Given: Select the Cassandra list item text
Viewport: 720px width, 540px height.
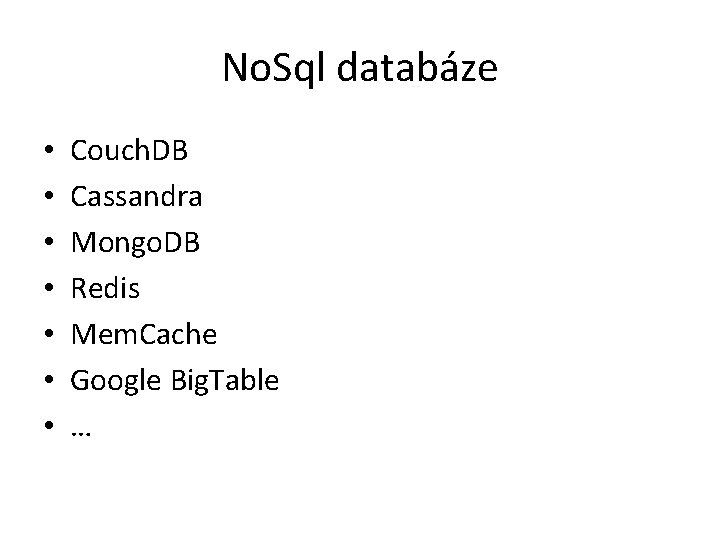Looking at the screenshot, I should pos(136,196).
